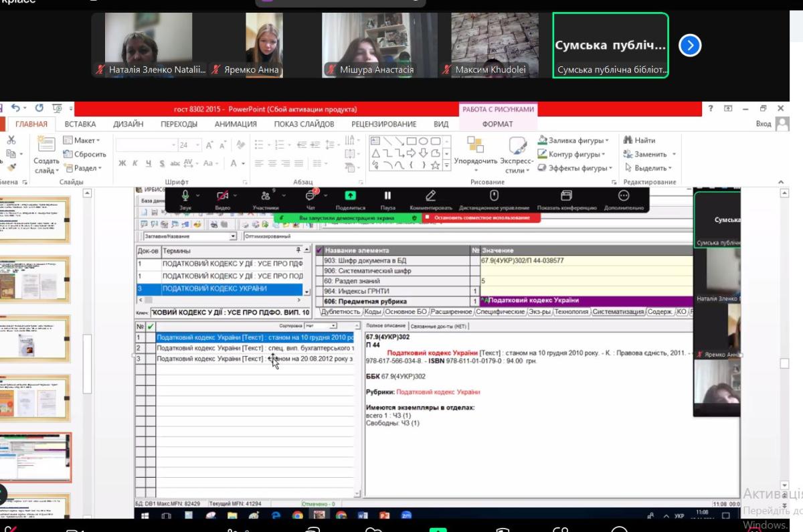Apply underline formatting in the font group
803x532 pixels.
149,163
